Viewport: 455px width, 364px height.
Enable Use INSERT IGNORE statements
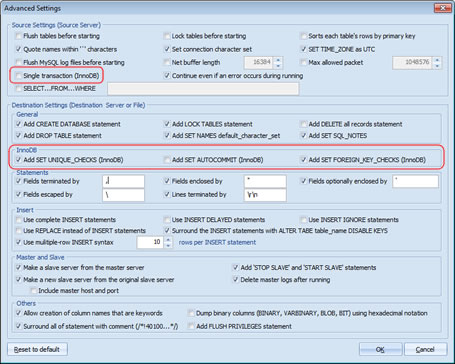click(303, 220)
